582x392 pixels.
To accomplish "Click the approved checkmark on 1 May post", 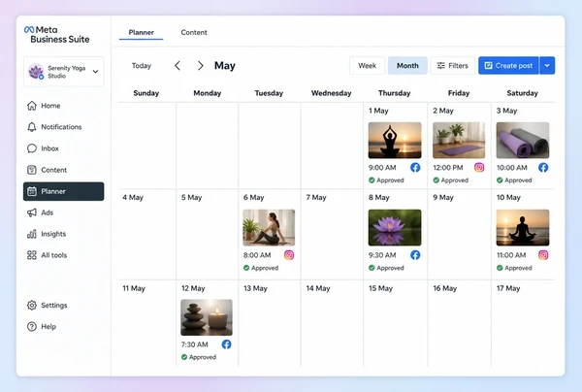I will point(372,180).
